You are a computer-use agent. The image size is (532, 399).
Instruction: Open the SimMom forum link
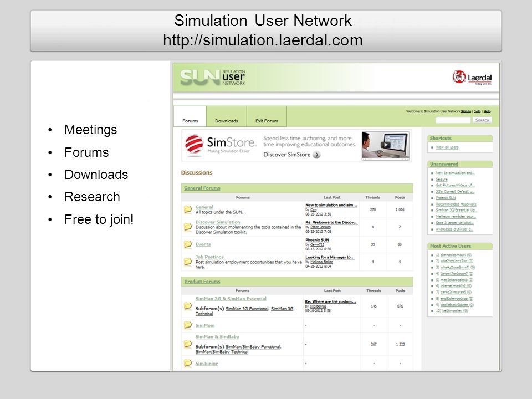tap(205, 325)
